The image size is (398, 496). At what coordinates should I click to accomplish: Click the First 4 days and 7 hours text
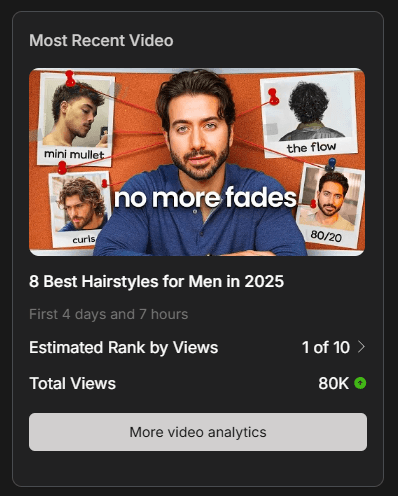(109, 314)
